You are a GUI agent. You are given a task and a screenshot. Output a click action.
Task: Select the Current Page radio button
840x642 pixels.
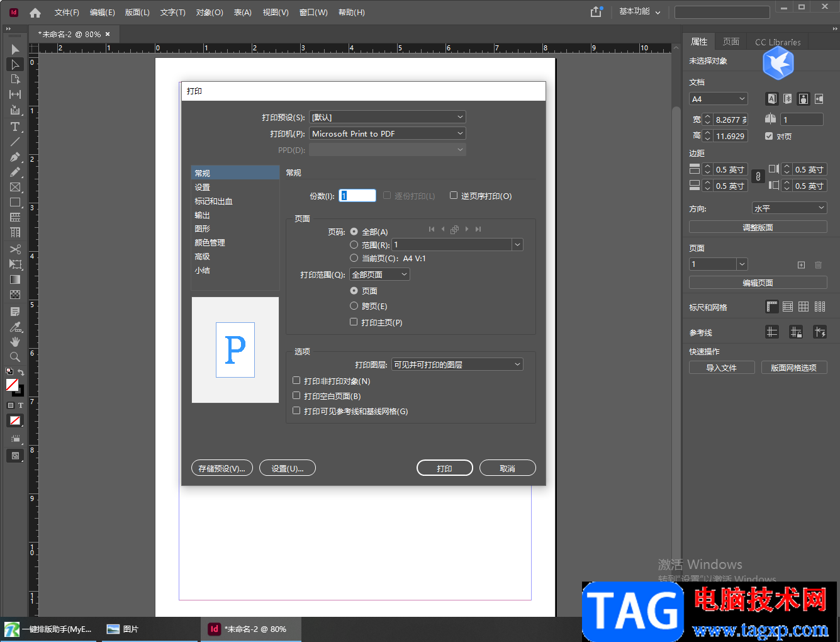click(354, 258)
